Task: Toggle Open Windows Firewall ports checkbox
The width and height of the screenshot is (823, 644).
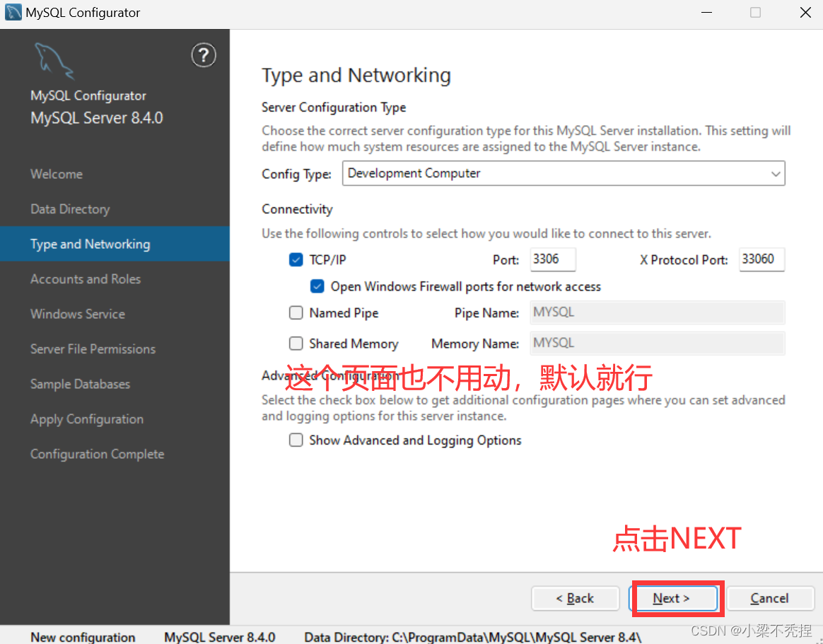Action: pos(317,286)
